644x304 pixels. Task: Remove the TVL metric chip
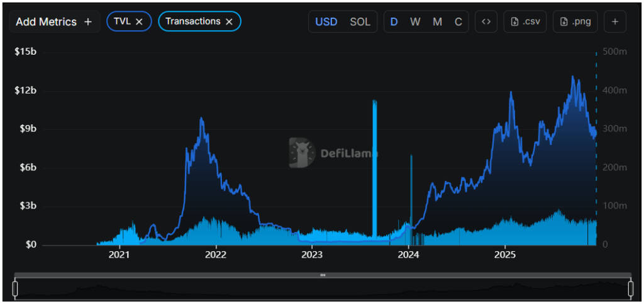(x=140, y=21)
